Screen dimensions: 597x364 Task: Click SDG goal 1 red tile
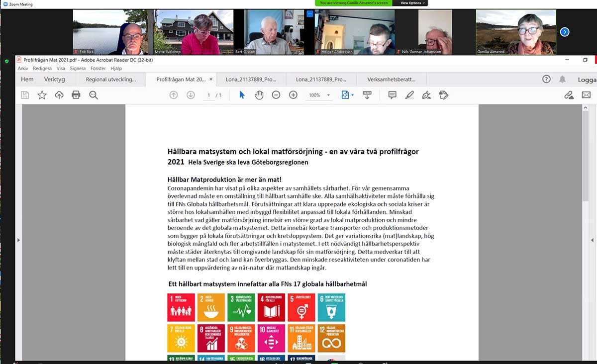[x=181, y=307]
